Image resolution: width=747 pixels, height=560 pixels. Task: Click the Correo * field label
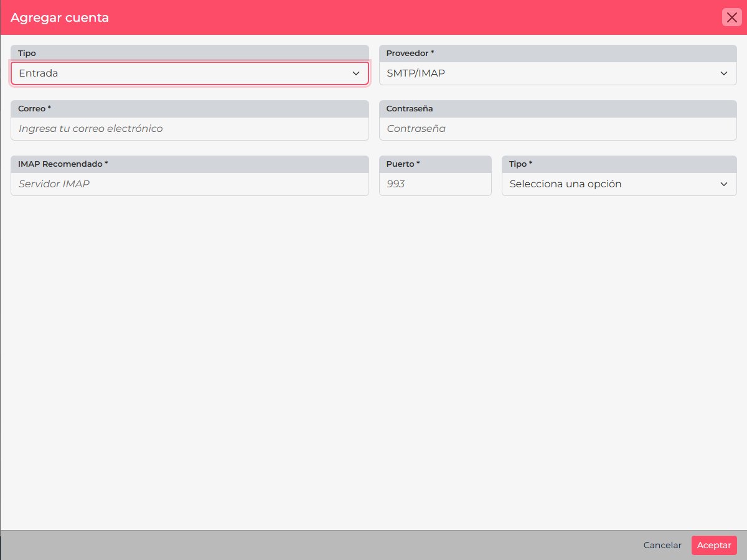pyautogui.click(x=35, y=109)
